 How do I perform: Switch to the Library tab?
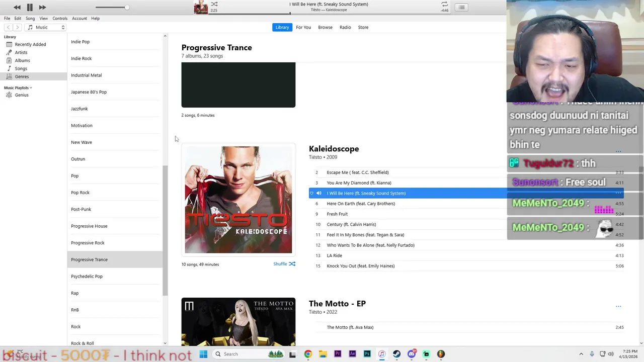click(x=282, y=27)
